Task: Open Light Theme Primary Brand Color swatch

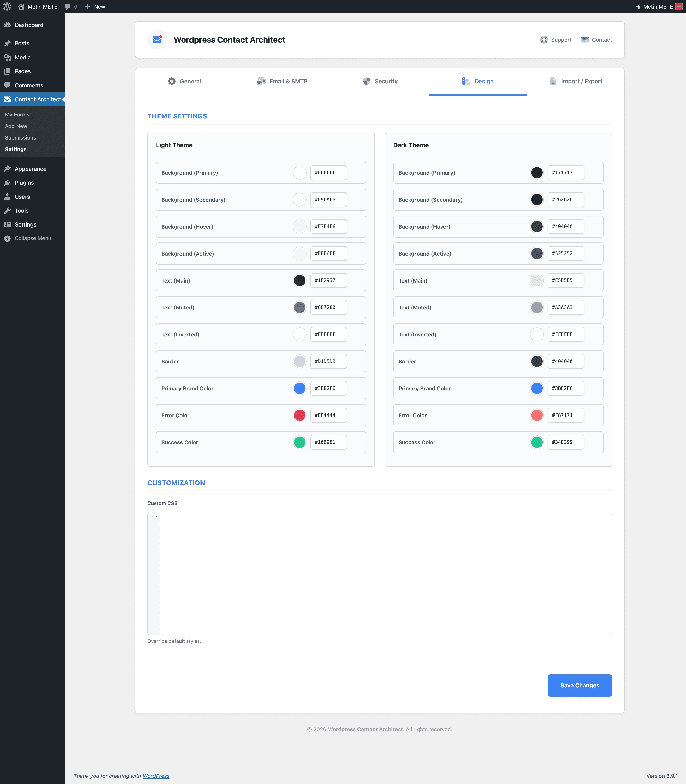Action: (299, 388)
